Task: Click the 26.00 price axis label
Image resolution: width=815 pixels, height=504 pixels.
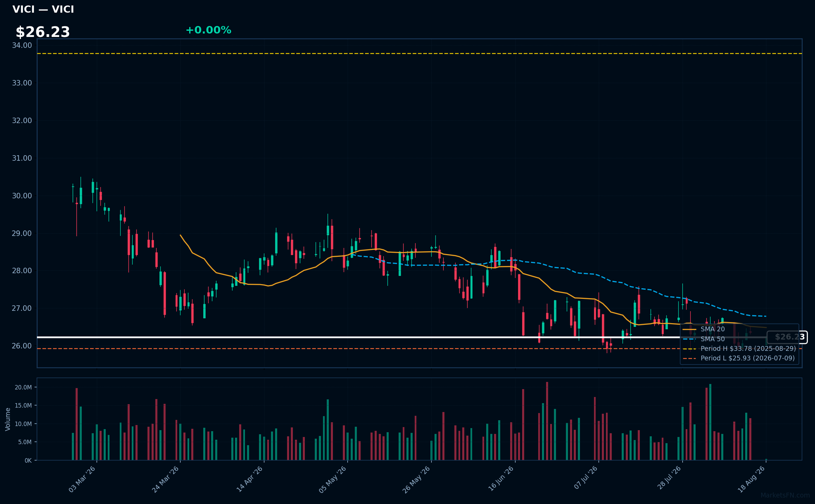Action: [x=22, y=346]
